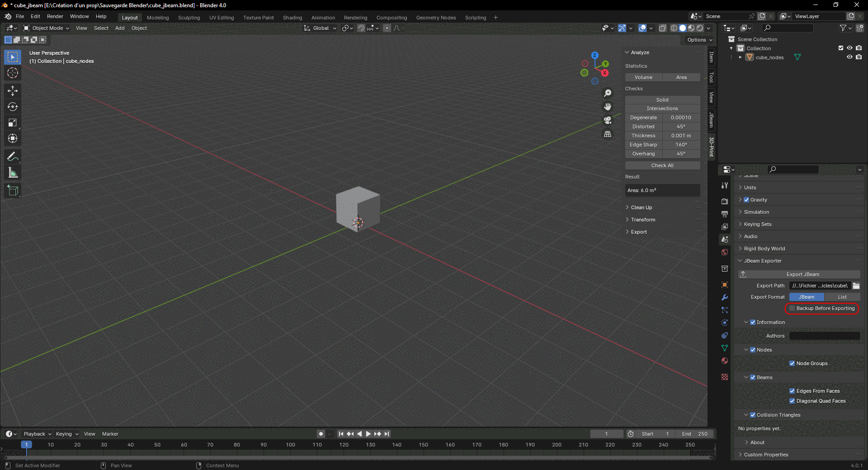This screenshot has height=470, width=868.
Task: Switch to rendered viewport shading
Action: 700,28
